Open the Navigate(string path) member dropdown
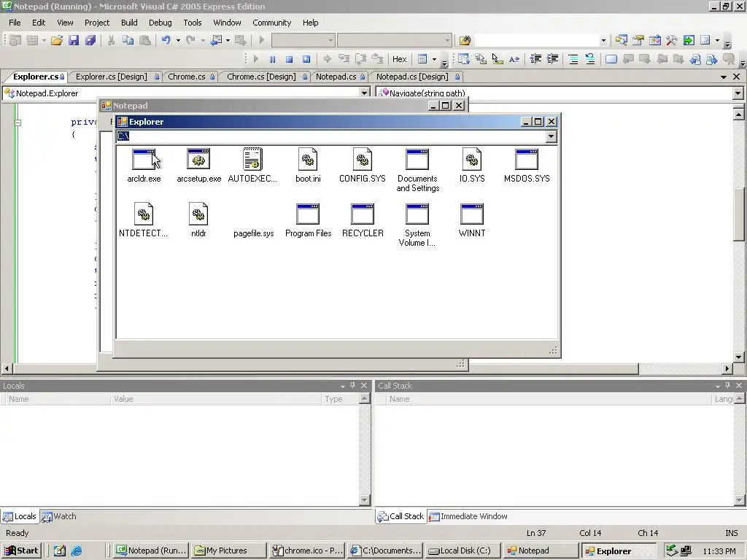The image size is (747, 560). click(738, 93)
